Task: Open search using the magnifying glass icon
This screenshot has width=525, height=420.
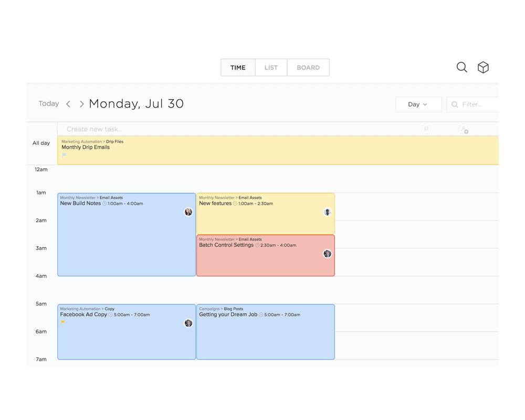Action: pyautogui.click(x=461, y=67)
